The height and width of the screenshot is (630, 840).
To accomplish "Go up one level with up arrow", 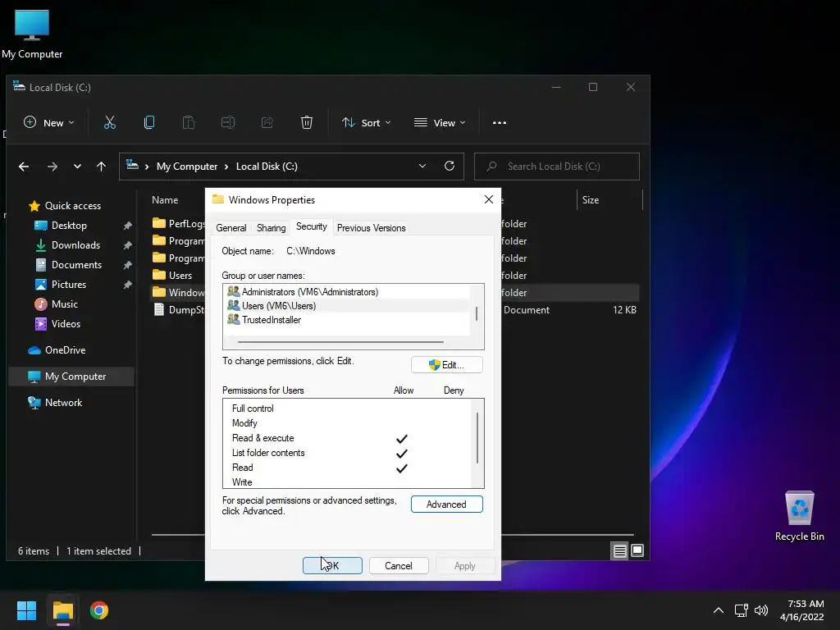I will (101, 167).
